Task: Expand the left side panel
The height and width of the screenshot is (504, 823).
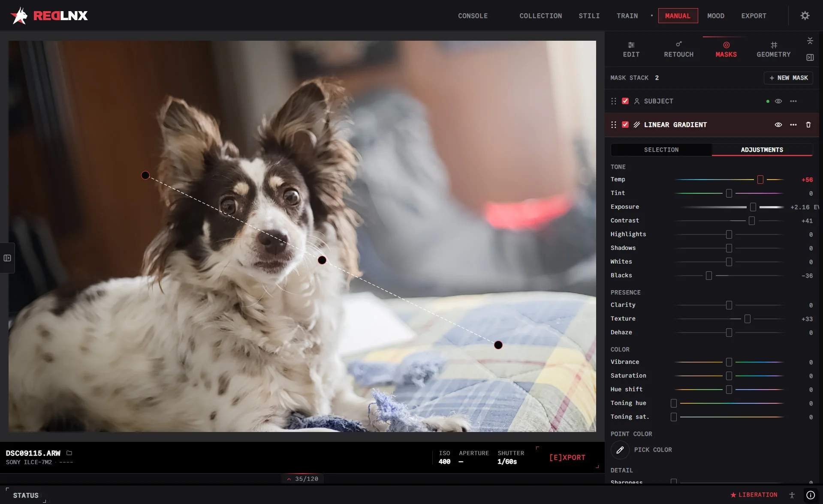Action: pos(7,258)
